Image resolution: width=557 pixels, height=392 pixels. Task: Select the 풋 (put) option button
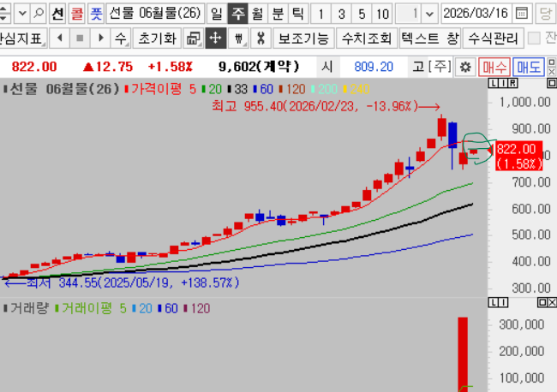click(x=96, y=14)
